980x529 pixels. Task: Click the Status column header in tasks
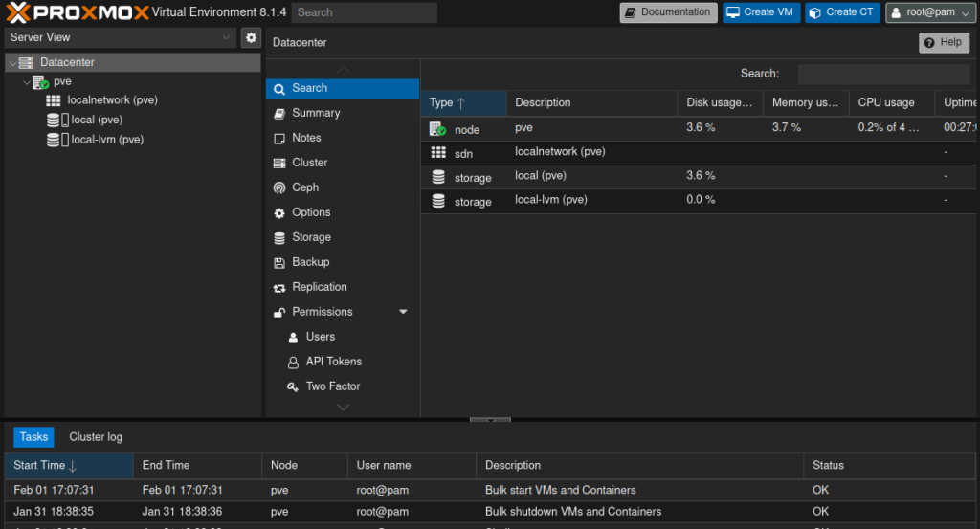[889, 465]
